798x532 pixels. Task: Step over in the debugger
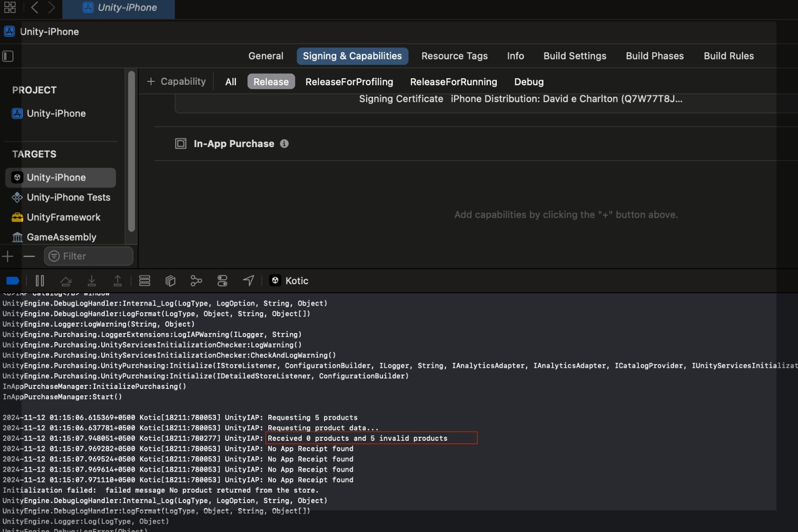click(x=66, y=281)
